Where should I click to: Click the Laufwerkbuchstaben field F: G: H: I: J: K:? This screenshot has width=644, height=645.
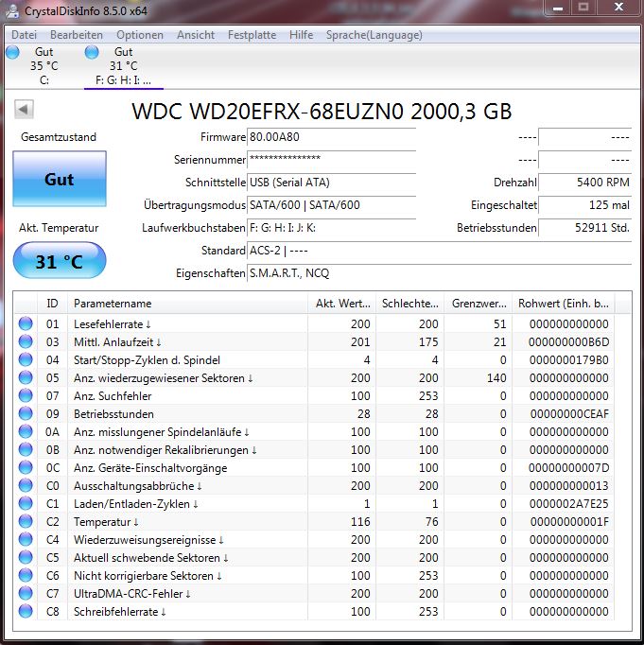click(x=332, y=228)
